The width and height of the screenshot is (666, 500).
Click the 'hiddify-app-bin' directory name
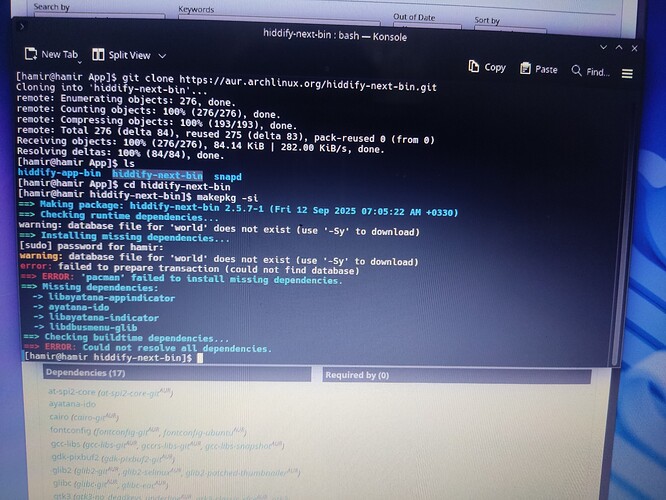[59, 173]
